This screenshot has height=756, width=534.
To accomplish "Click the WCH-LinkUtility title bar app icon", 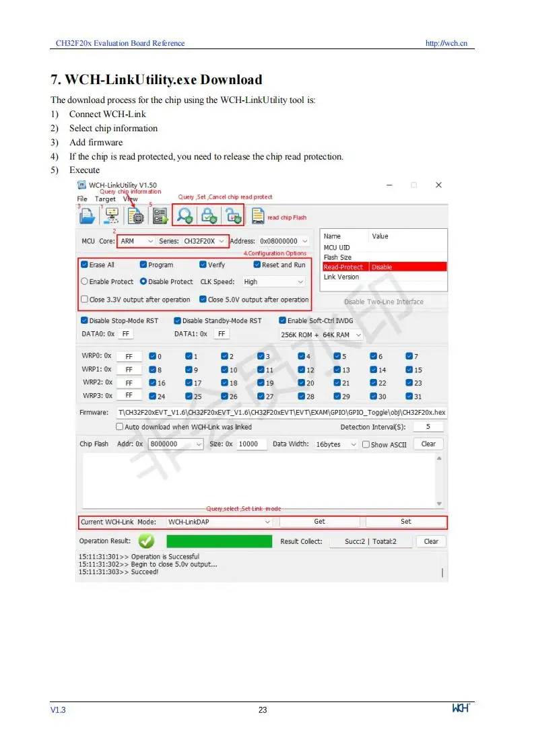I will click(82, 184).
